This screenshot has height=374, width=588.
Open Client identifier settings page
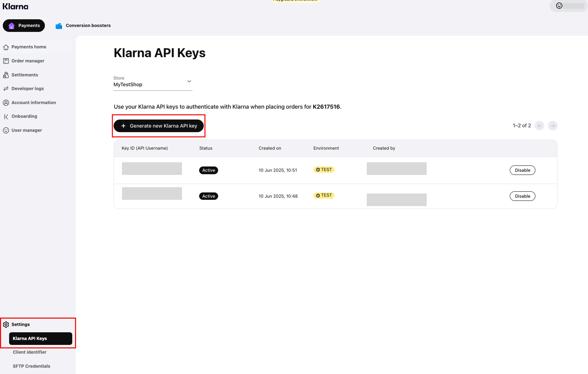click(30, 352)
